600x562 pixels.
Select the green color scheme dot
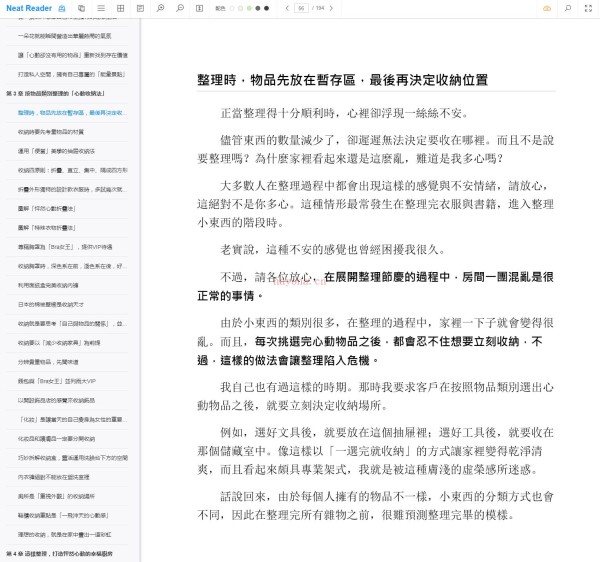click(249, 8)
